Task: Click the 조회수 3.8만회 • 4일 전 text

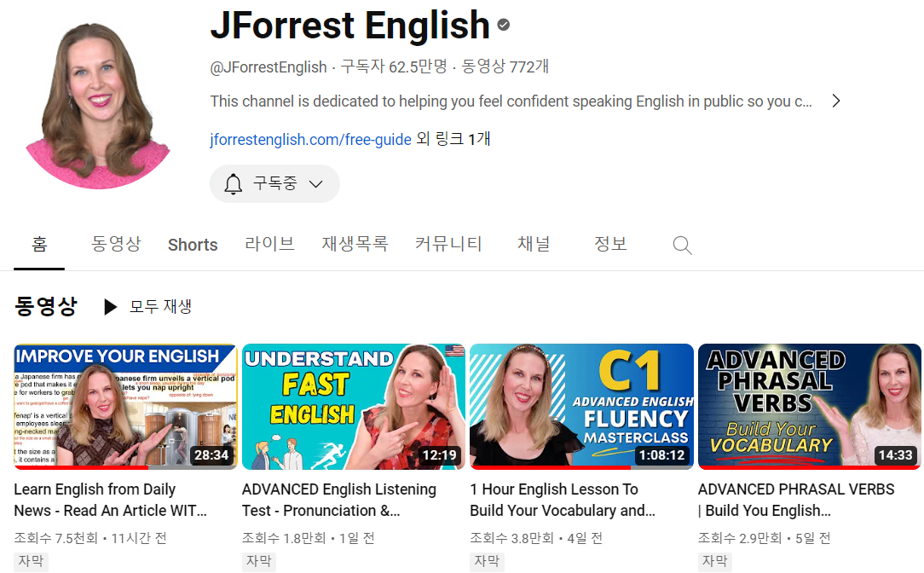Action: click(537, 538)
